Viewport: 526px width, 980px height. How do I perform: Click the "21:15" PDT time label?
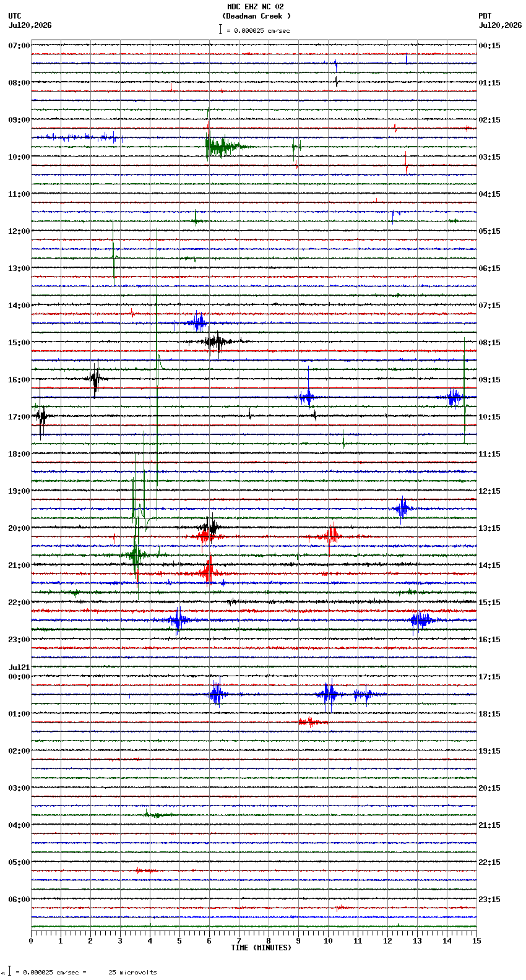click(489, 825)
